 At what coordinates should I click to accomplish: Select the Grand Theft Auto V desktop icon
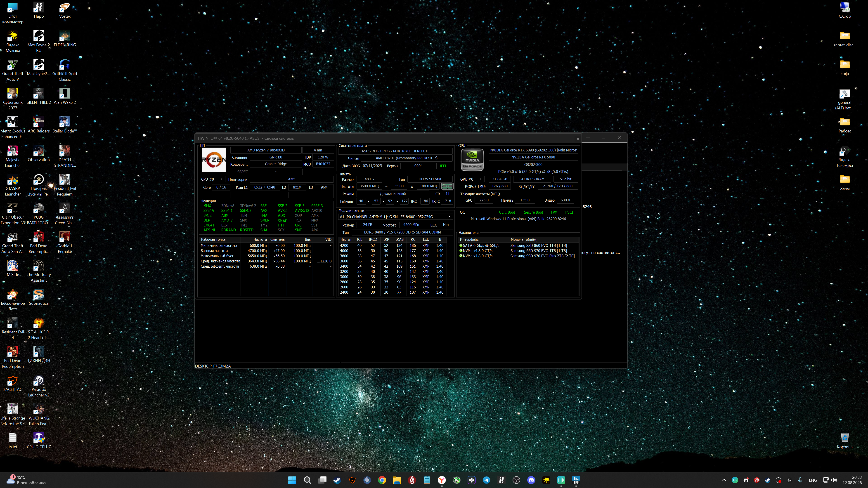point(13,70)
